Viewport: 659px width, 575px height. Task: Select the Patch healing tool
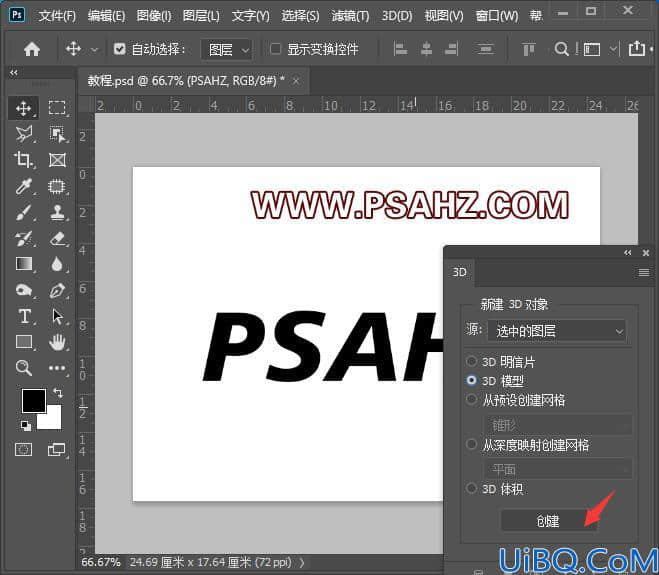57,186
